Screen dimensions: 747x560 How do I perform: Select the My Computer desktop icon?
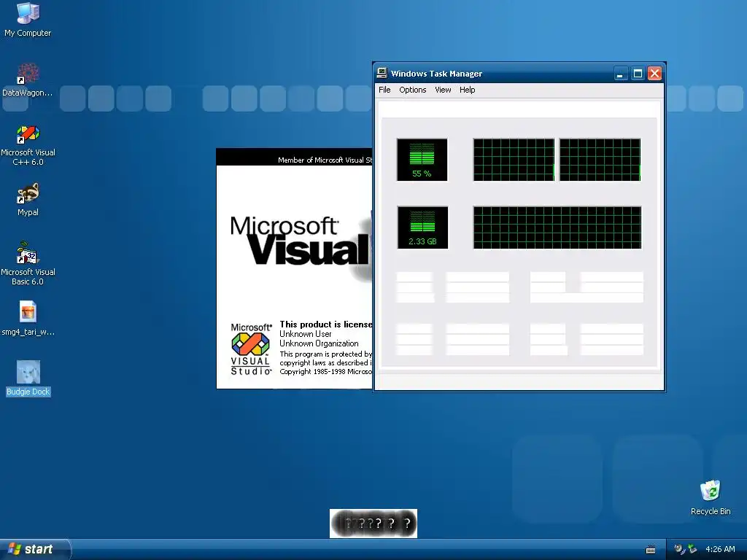pyautogui.click(x=28, y=20)
